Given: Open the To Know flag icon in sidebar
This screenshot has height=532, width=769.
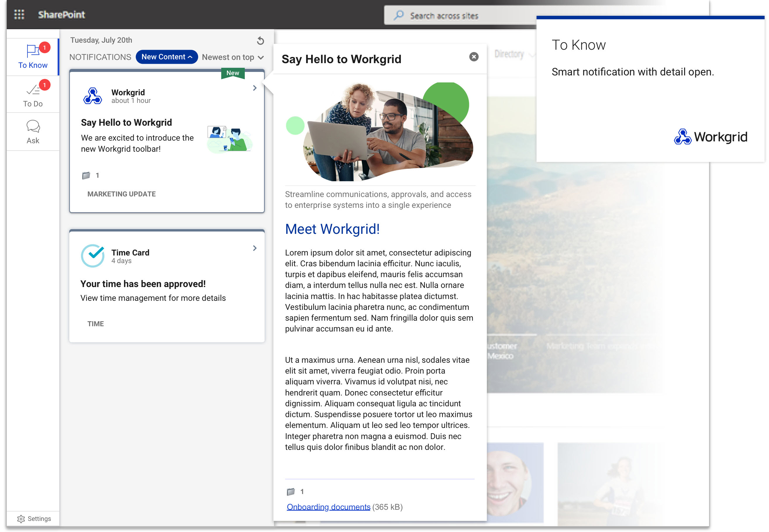Looking at the screenshot, I should [x=32, y=51].
